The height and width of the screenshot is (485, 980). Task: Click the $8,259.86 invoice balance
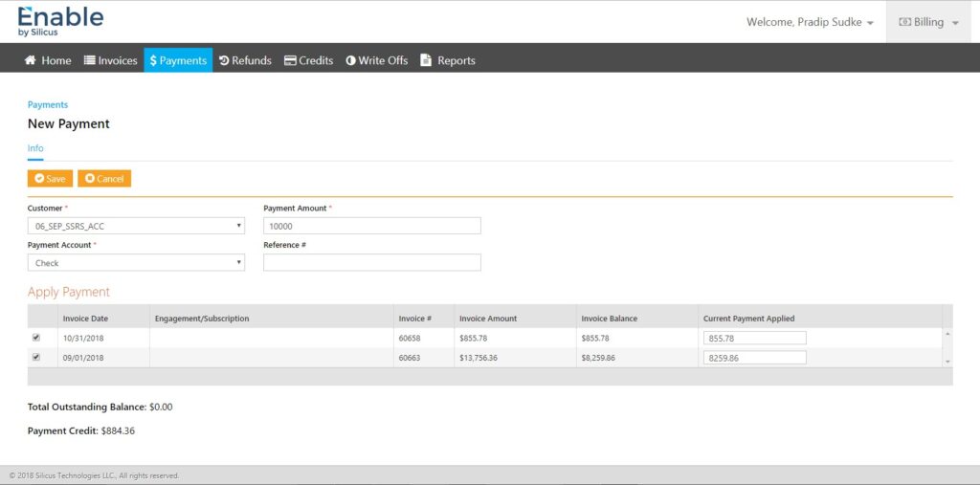coord(598,358)
